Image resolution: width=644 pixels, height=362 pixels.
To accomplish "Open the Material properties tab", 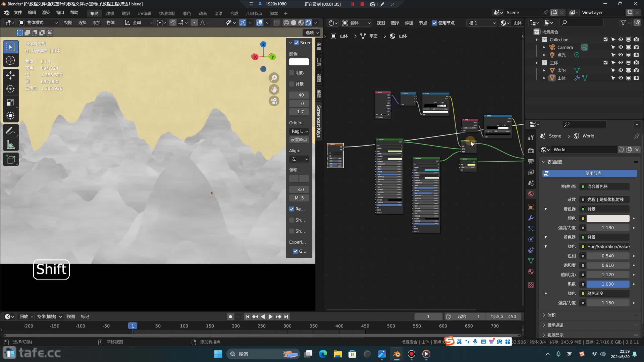I will coord(531,272).
